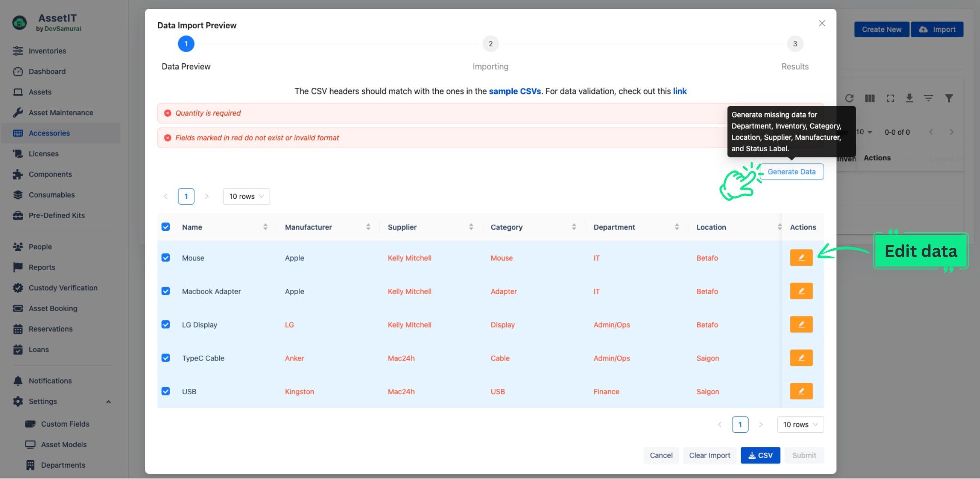Toggle checkbox for TypeC Cable row
Screen dimensions: 980x479
(165, 357)
